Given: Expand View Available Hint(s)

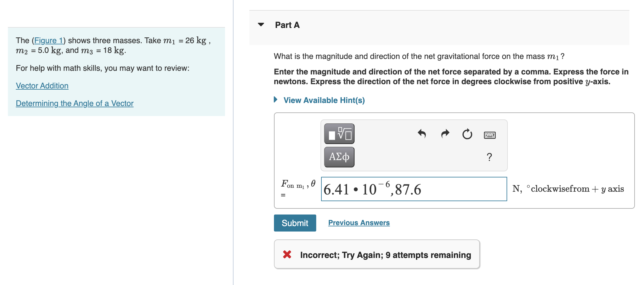Looking at the screenshot, I should (324, 100).
